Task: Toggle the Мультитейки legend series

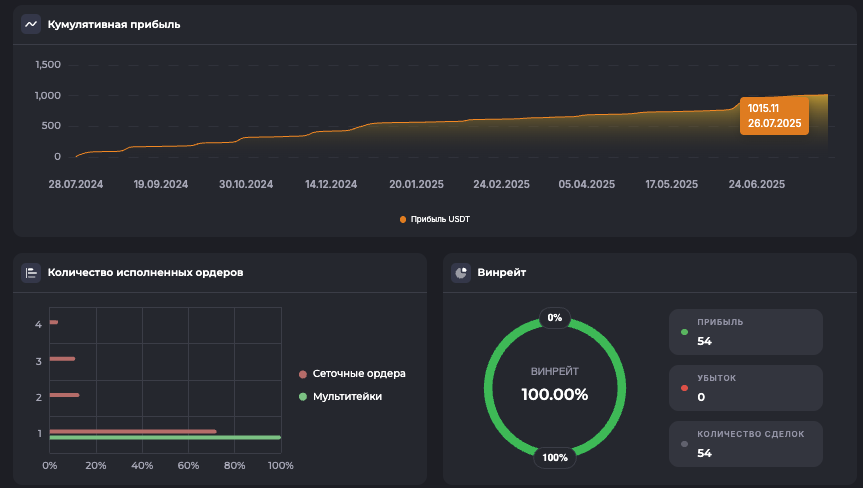Action: [346, 397]
